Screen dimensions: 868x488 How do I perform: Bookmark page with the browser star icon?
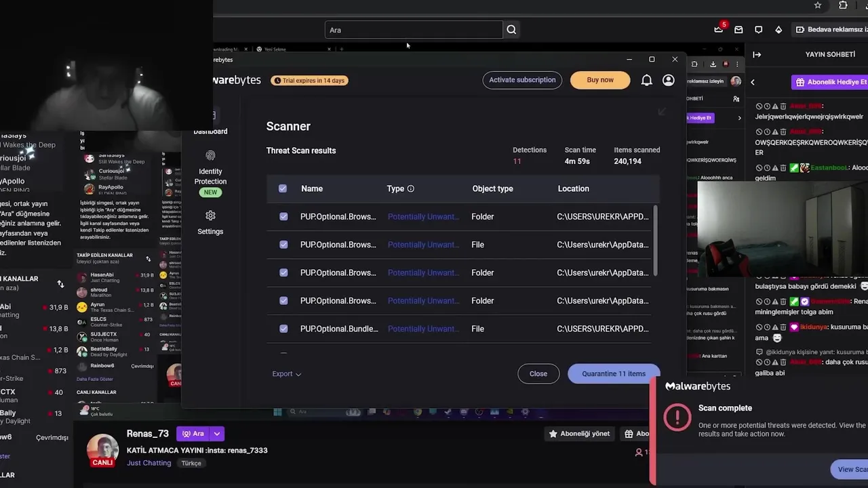818,5
